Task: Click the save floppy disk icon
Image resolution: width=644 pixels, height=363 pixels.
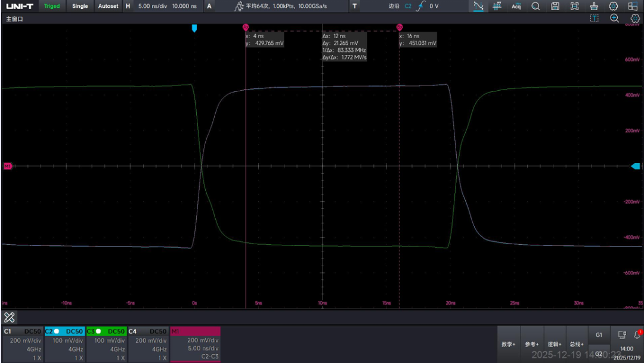Action: click(555, 6)
